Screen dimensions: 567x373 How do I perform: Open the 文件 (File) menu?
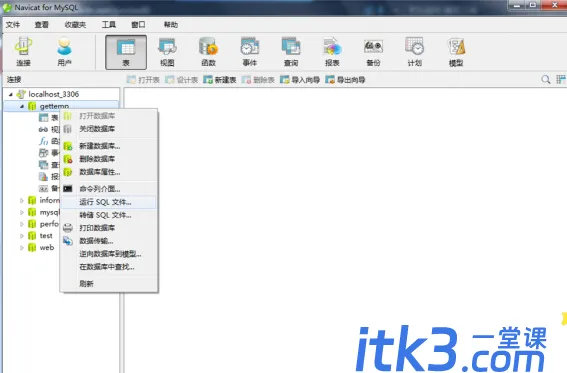tap(13, 25)
